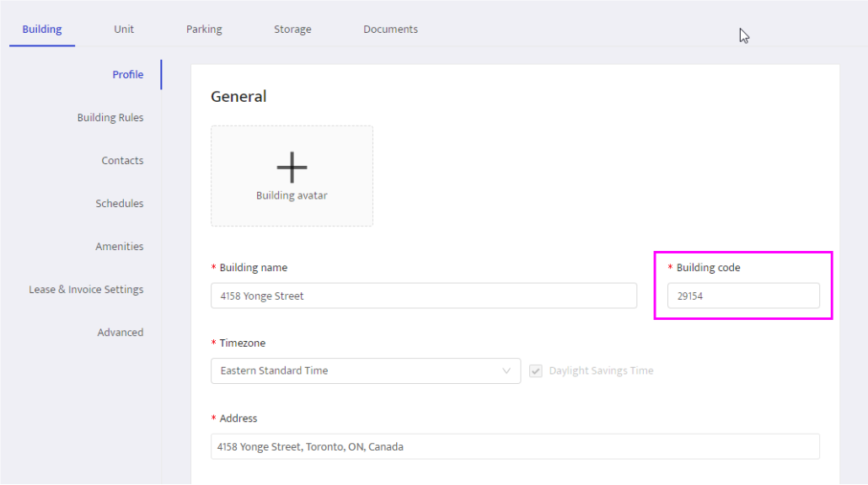Toggle the Daylight Savings Time checkbox
The height and width of the screenshot is (485, 868).
[536, 371]
